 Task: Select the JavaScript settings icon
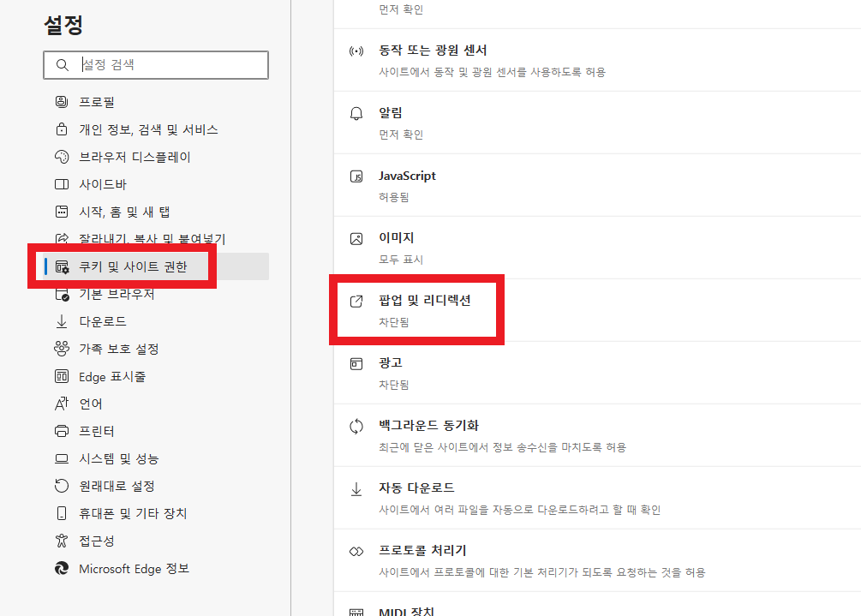tap(356, 175)
